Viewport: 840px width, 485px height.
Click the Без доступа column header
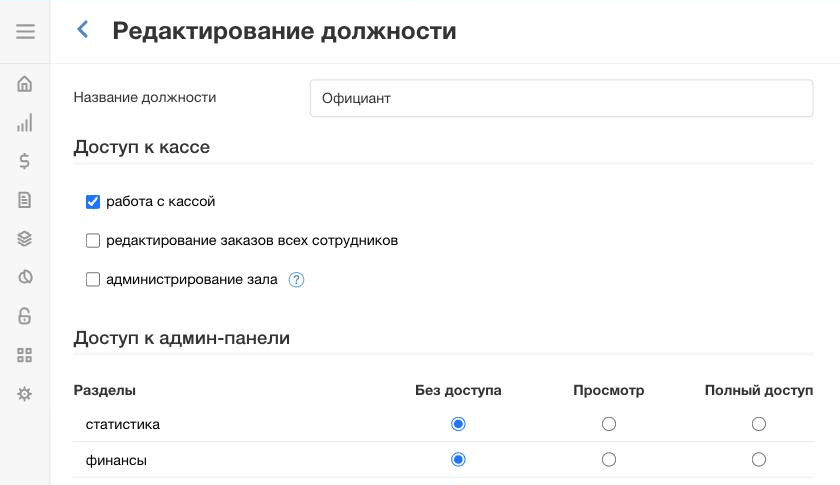(458, 390)
